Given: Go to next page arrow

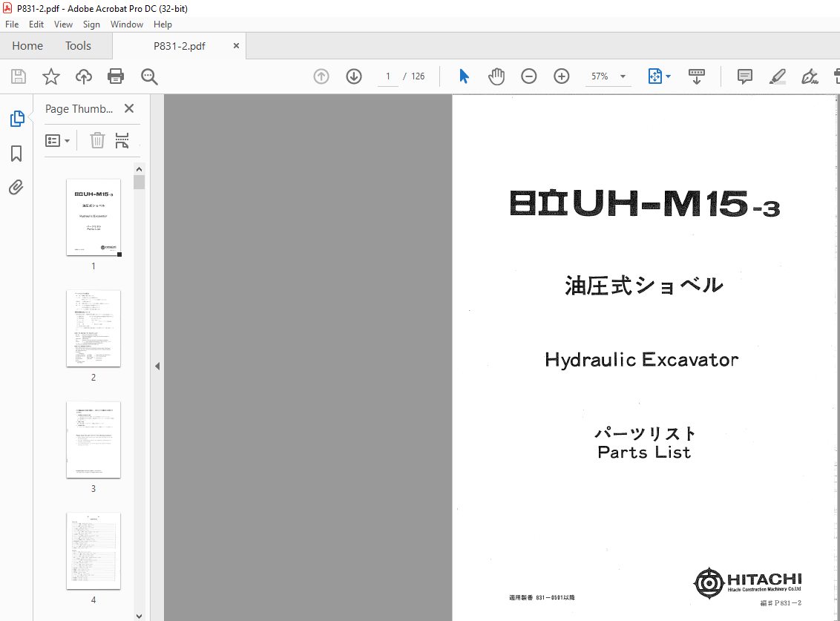Looking at the screenshot, I should 353,76.
